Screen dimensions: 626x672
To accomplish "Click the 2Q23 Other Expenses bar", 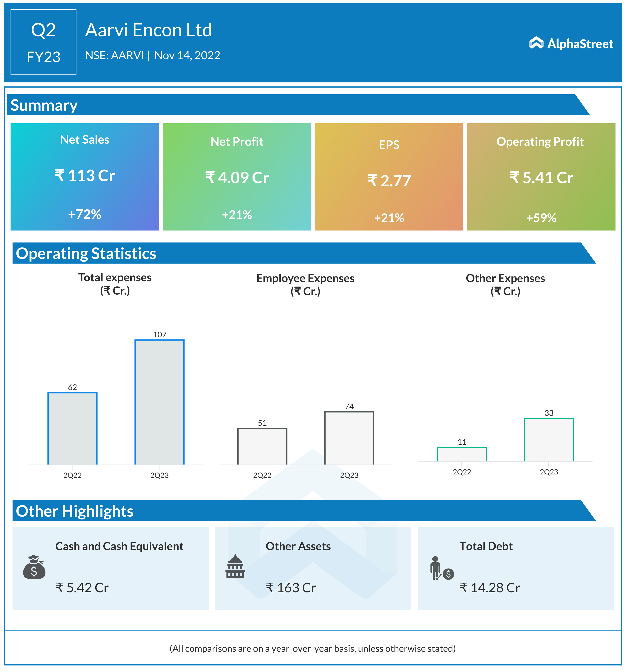I will pos(549,440).
